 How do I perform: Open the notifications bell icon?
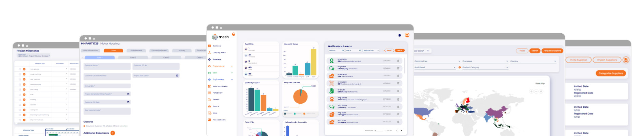point(400,35)
